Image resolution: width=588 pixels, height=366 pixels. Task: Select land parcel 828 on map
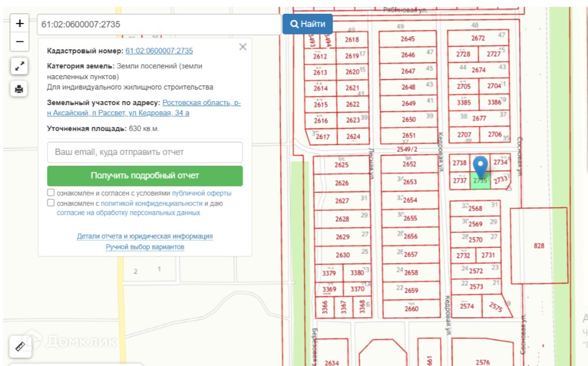click(539, 246)
